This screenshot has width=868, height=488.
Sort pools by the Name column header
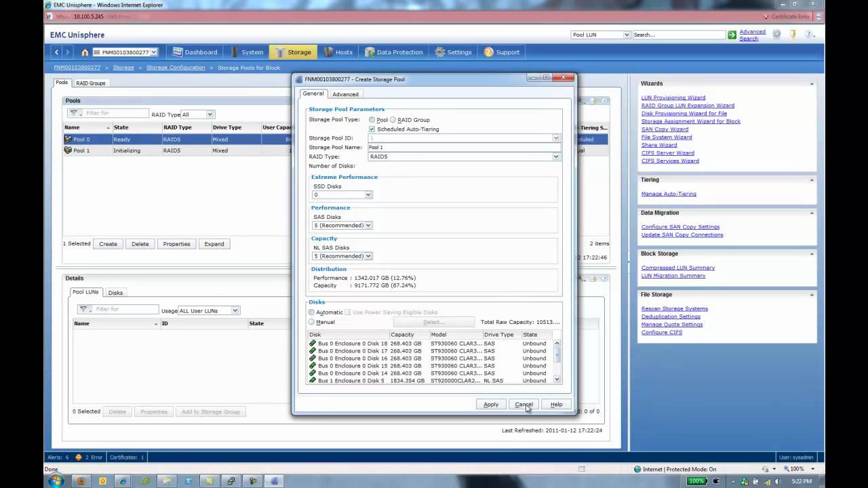[x=87, y=127]
